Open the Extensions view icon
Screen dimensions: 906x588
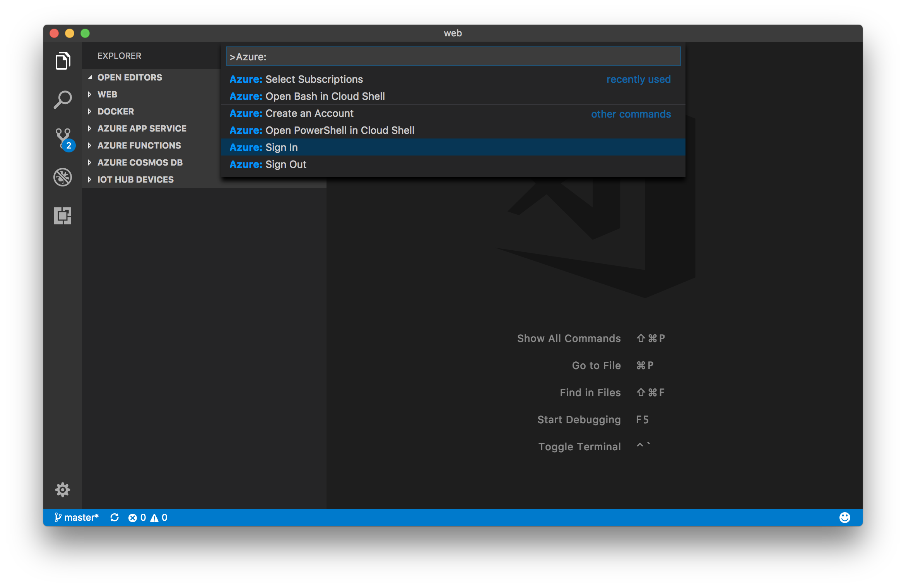coord(63,216)
